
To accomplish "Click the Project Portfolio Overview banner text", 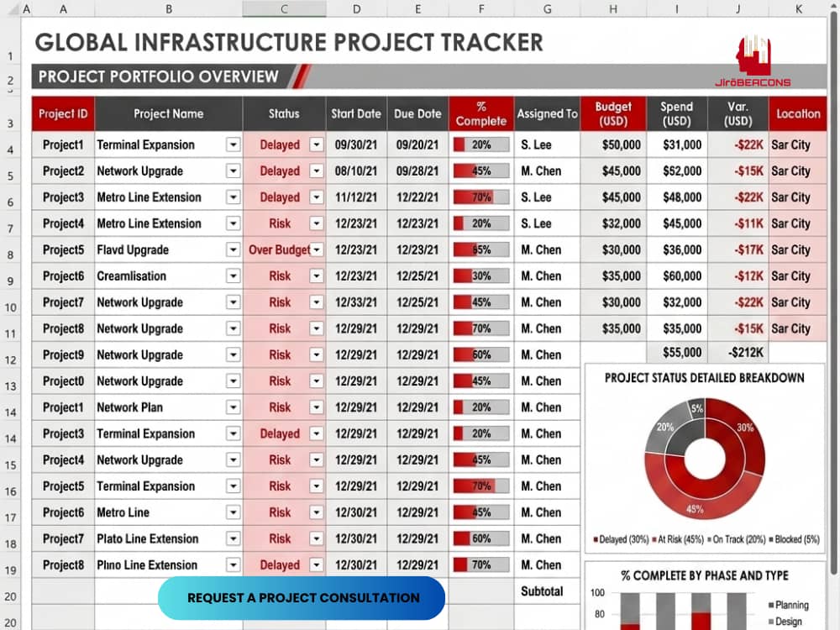I will click(158, 76).
